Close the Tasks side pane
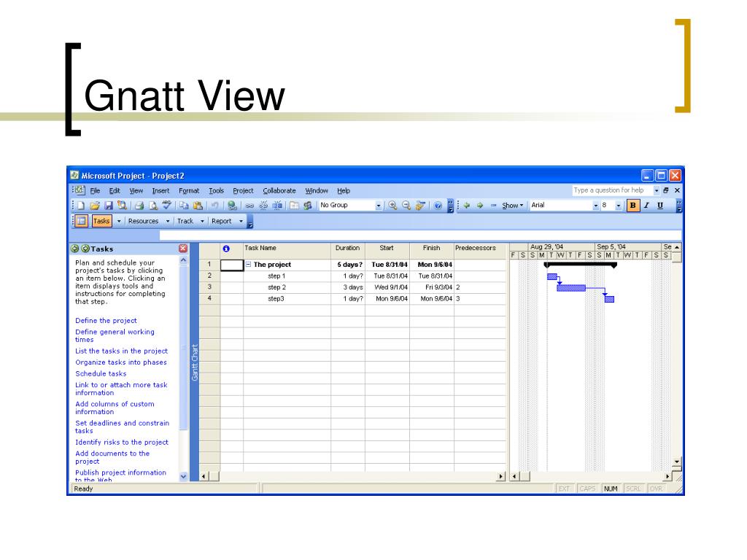 click(183, 249)
